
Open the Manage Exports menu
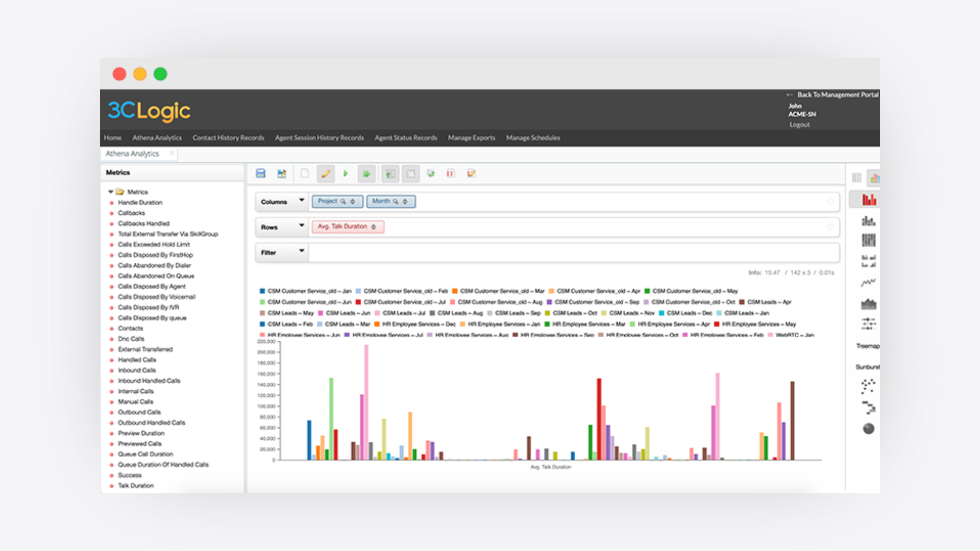[x=472, y=138]
